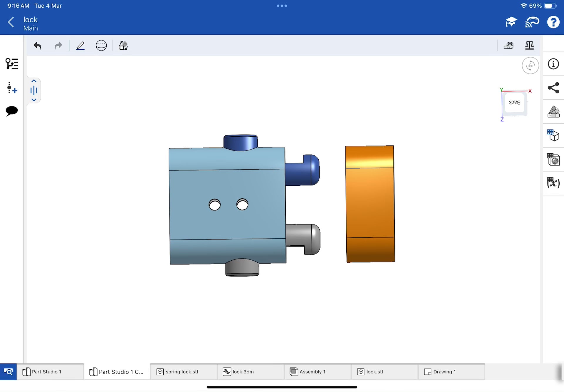Select the orange block part
The width and height of the screenshot is (564, 392).
[370, 204]
